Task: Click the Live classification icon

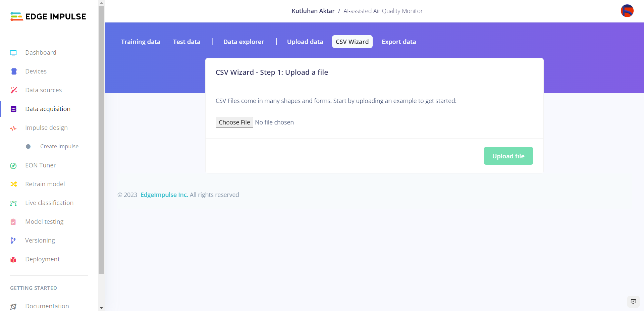Action: tap(13, 203)
